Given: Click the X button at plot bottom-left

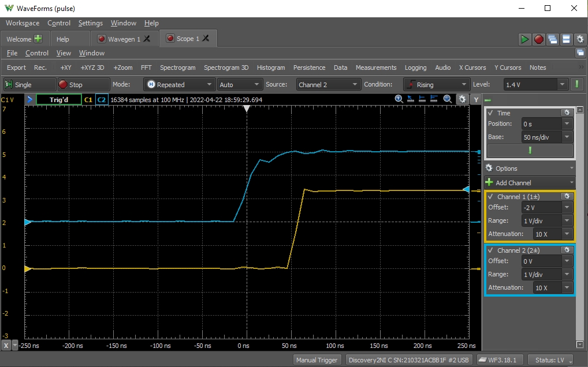Looking at the screenshot, I should pos(6,345).
